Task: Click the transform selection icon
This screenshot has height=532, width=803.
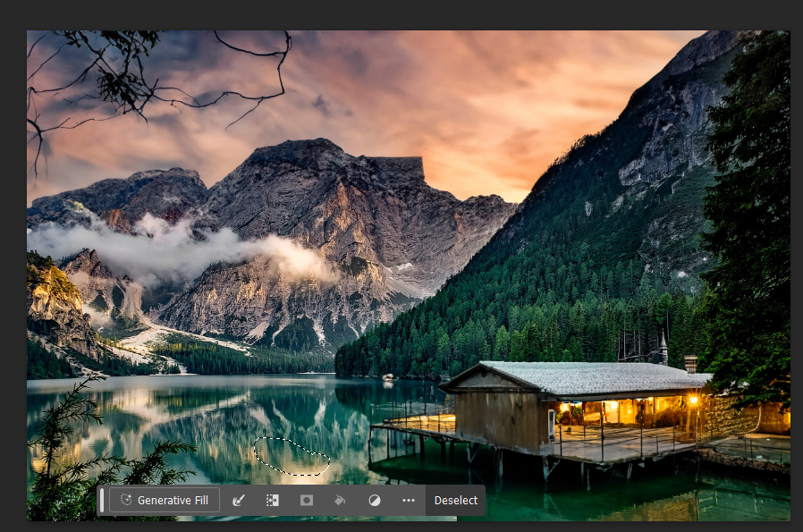Action: pyautogui.click(x=273, y=500)
